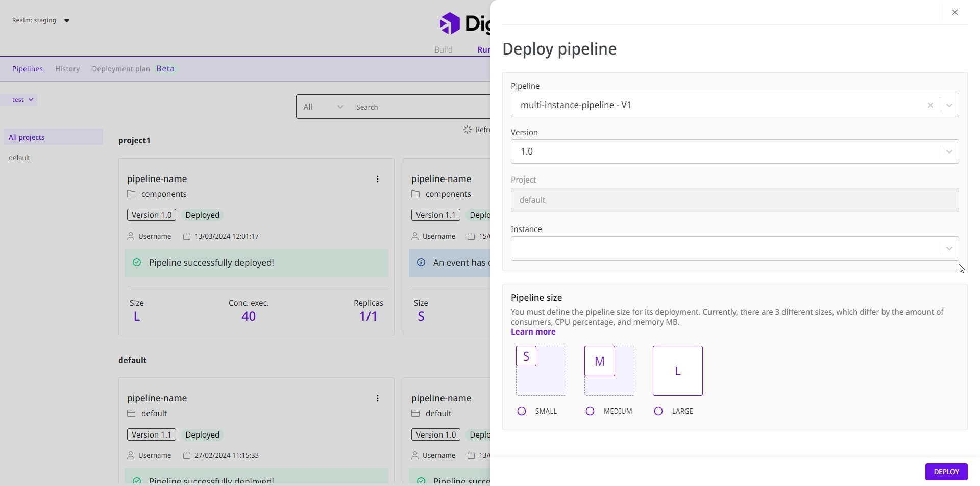Select the SMALL radio button
Screen dimensions: 980x486
point(522,411)
